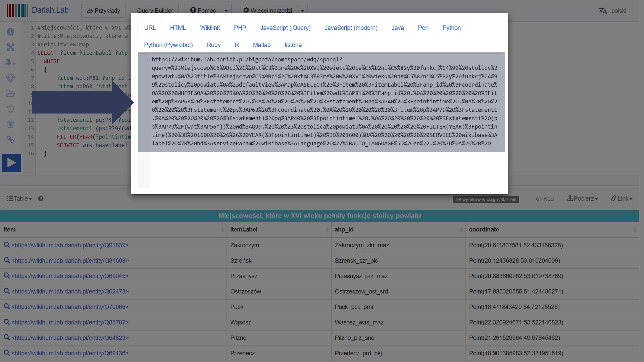Screen dimensions: 644x362
Task: Open the Table view dropdown
Action: click(x=19, y=198)
